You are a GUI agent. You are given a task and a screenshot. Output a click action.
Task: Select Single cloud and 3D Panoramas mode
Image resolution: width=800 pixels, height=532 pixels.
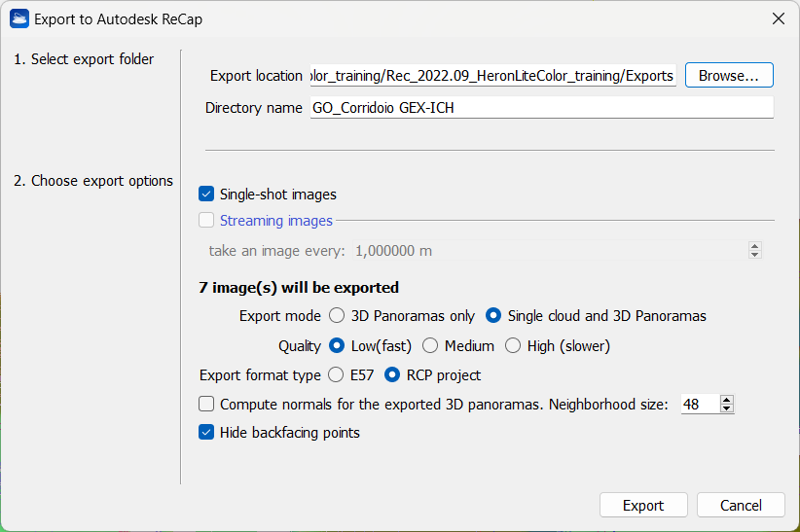click(493, 316)
